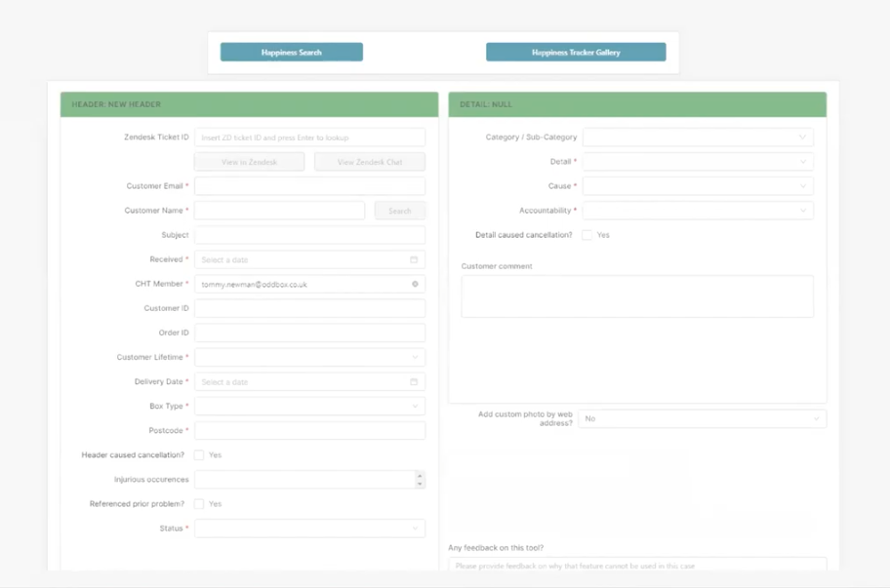The width and height of the screenshot is (890, 588).
Task: Open the Happiness Tracker Gallery button
Action: 576,52
